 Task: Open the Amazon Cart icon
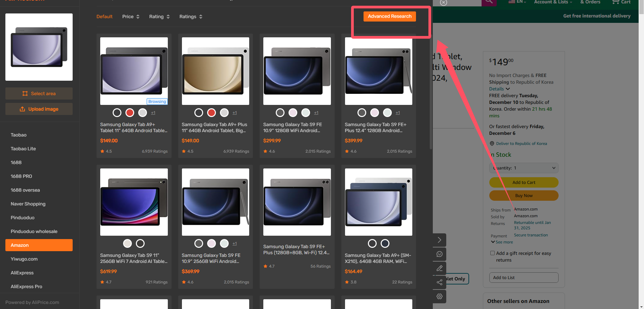621,2
